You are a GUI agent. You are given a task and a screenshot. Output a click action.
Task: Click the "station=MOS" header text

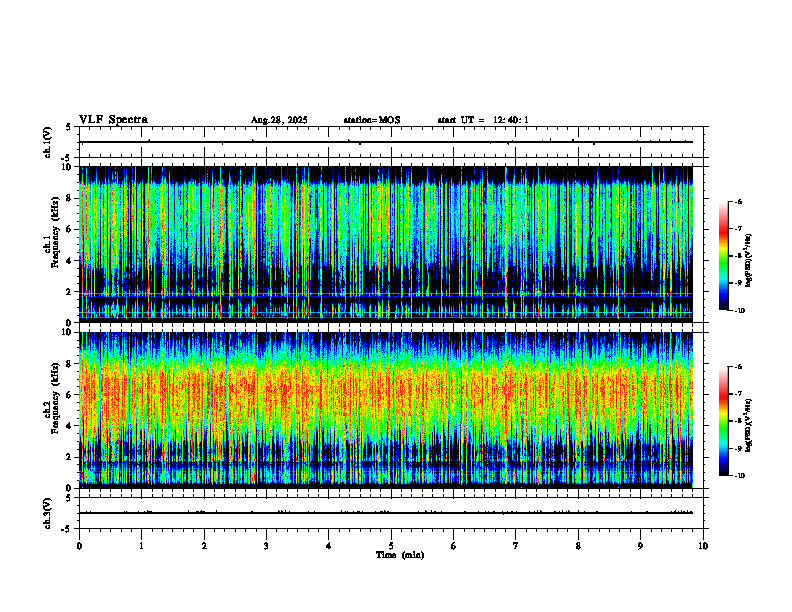pyautogui.click(x=372, y=120)
